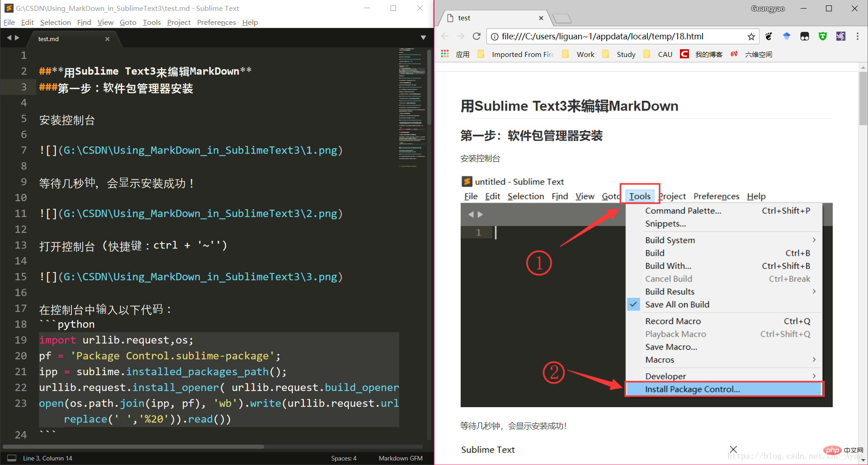Toggle the side panel switcher icon
Viewport: 868px width, 465px height.
click(12, 458)
